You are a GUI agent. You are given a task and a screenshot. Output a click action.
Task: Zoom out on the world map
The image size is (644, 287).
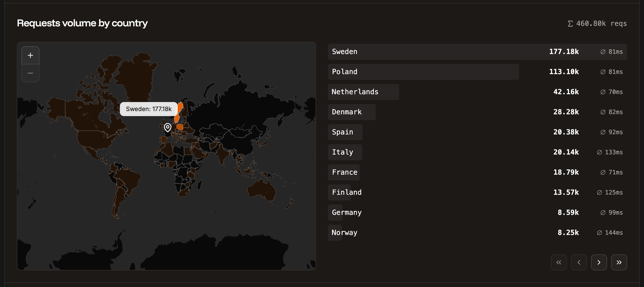[30, 73]
